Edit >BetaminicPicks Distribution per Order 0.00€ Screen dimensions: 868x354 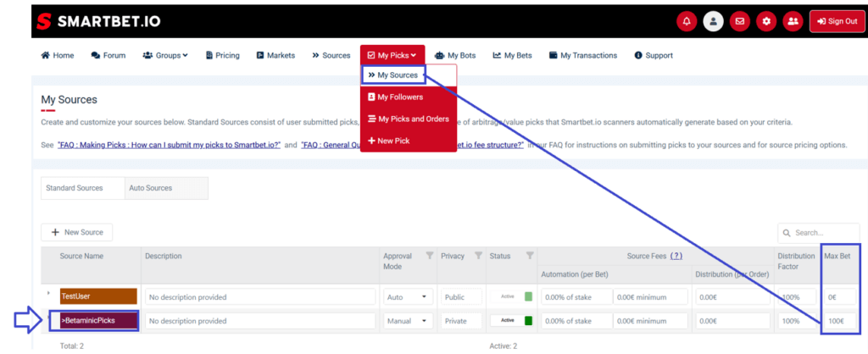(x=733, y=321)
